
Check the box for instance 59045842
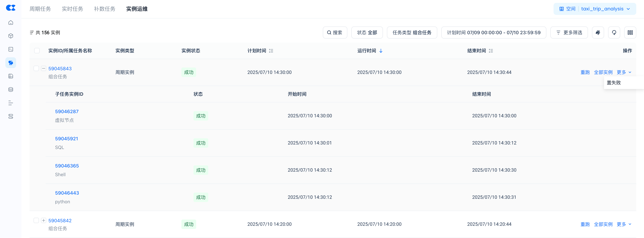click(x=36, y=220)
